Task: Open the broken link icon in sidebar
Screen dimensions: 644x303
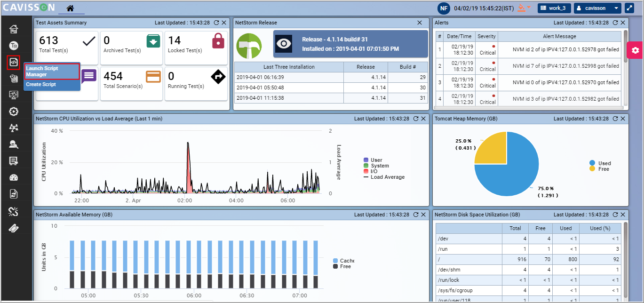Action: coord(14,212)
